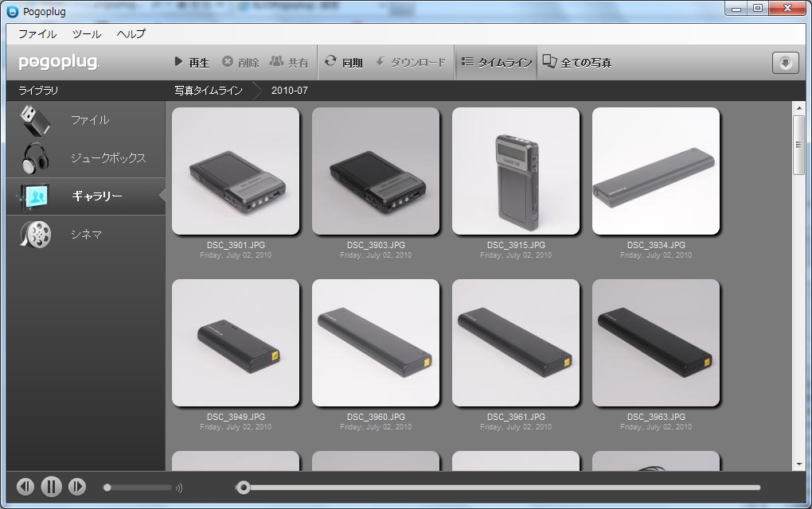The width and height of the screenshot is (812, 509).
Task: Select the タイムライン list icon
Action: click(467, 61)
